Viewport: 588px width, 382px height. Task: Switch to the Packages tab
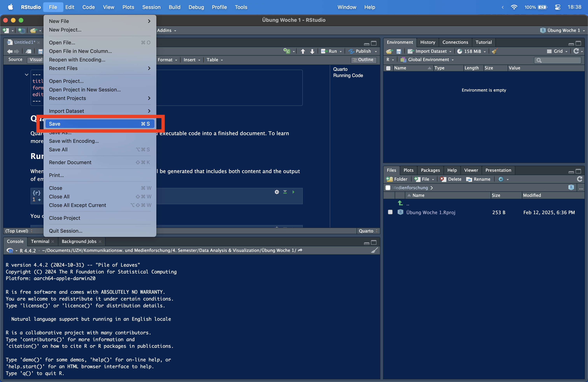point(430,170)
